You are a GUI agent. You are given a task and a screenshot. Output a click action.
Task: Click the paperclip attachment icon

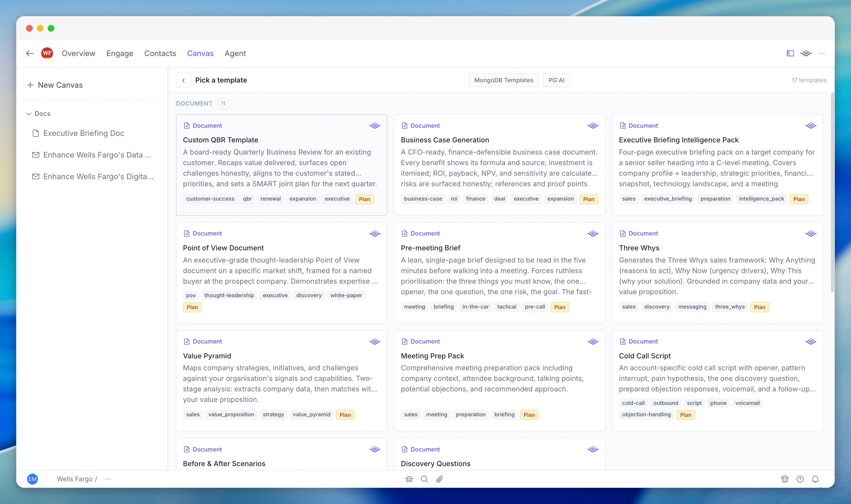click(439, 479)
